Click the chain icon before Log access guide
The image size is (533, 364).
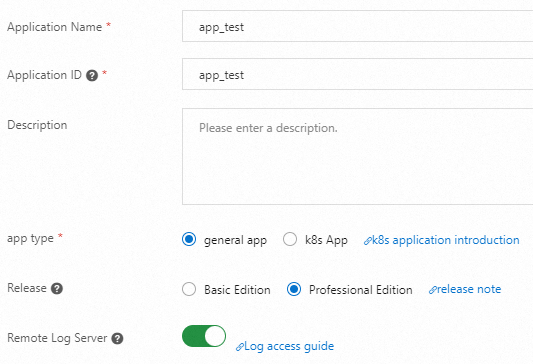pos(240,347)
